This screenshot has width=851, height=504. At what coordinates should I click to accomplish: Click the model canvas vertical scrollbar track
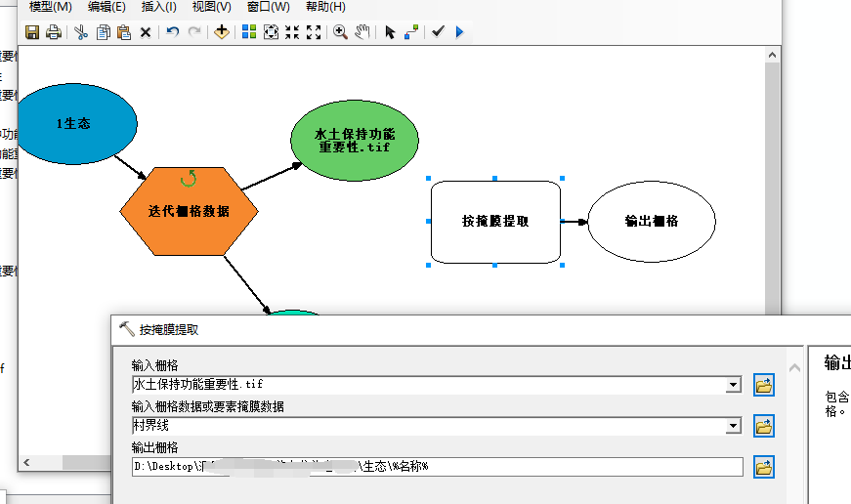(x=772, y=189)
